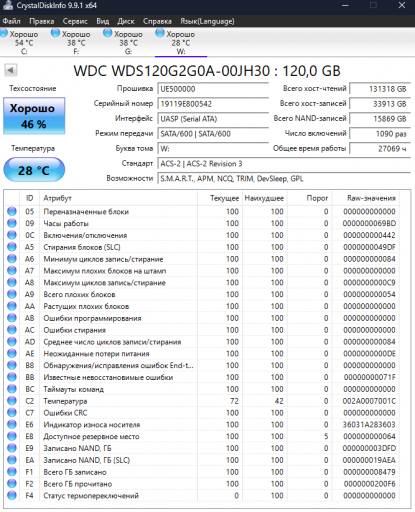Click the Возможности field with S.M.A.R.T., APM
This screenshot has height=512, width=415.
click(284, 179)
